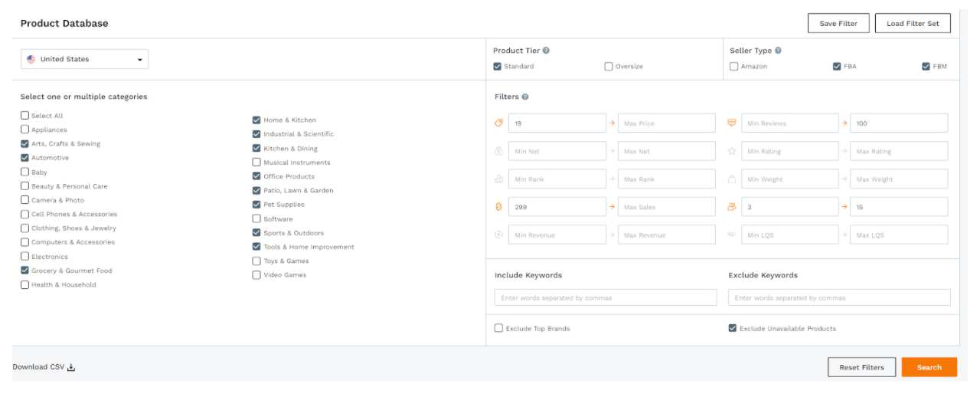Enable the Oversize product tier checkbox
Image resolution: width=980 pixels, height=394 pixels.
(609, 67)
